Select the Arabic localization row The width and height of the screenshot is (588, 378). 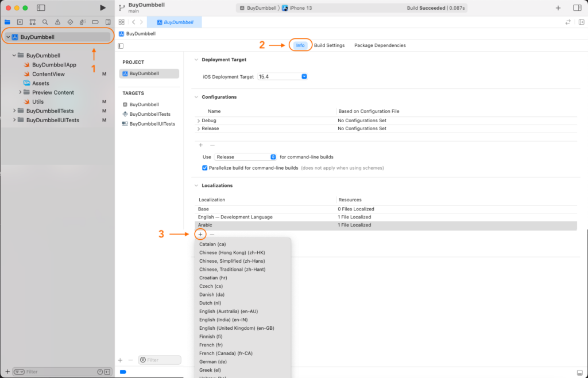pyautogui.click(x=385, y=225)
